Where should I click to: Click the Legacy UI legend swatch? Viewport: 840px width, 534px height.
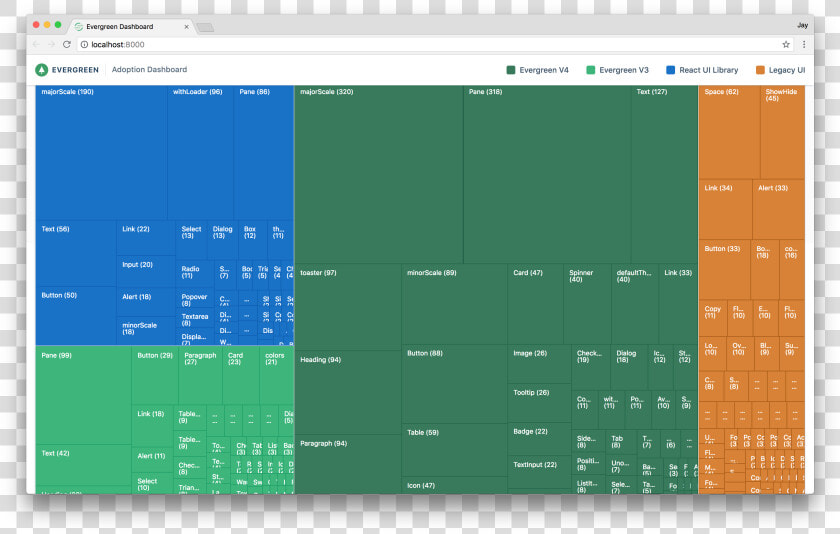pyautogui.click(x=760, y=70)
